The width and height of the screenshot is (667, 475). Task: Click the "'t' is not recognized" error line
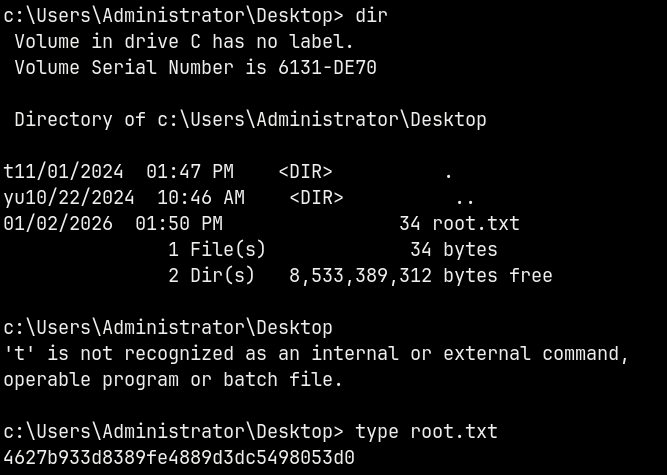point(316,354)
